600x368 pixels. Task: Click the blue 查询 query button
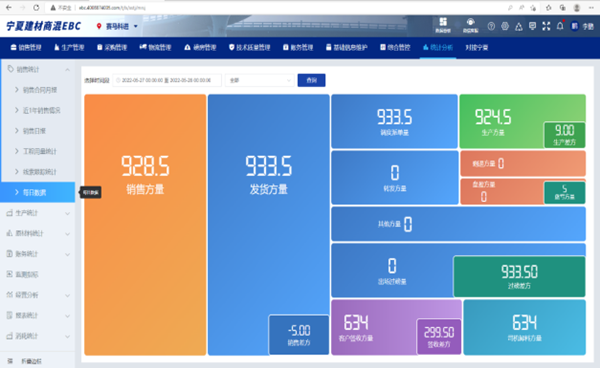[x=311, y=80]
